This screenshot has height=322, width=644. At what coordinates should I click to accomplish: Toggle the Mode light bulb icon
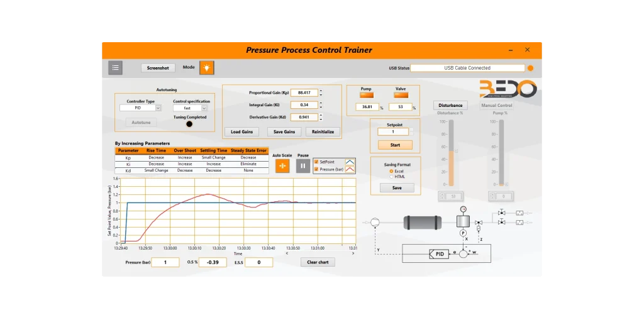pyautogui.click(x=206, y=68)
